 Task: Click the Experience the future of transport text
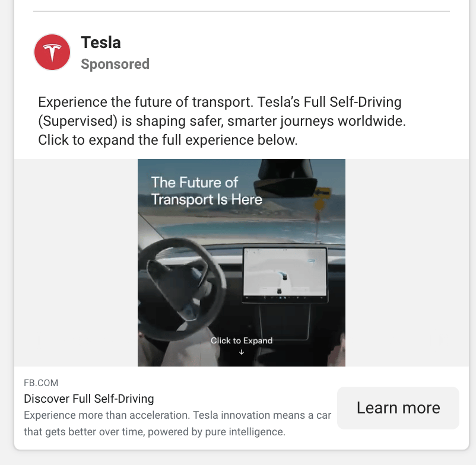(x=222, y=121)
